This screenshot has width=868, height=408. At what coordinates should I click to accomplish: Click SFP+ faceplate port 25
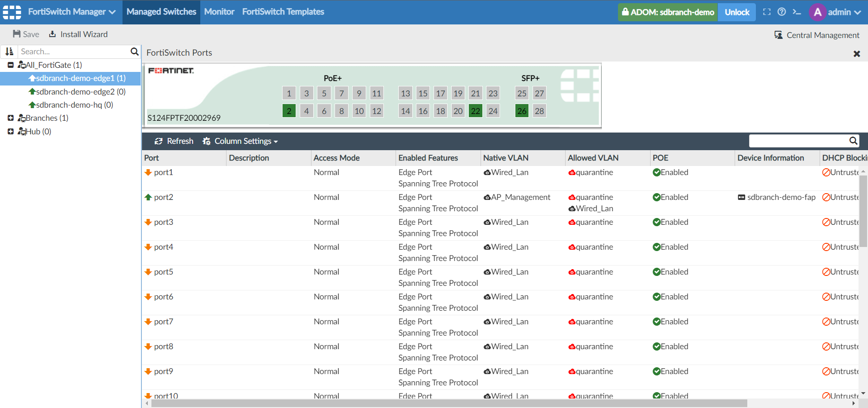coord(522,93)
